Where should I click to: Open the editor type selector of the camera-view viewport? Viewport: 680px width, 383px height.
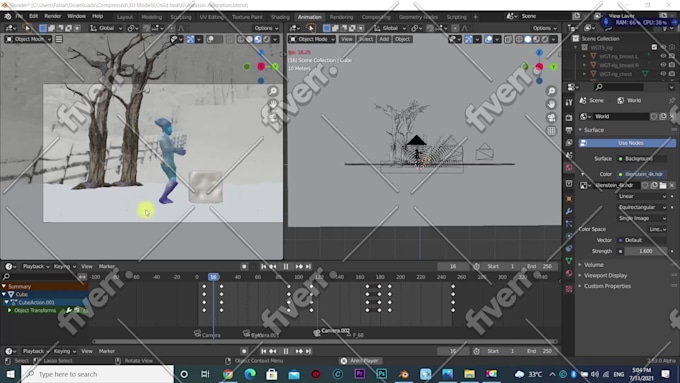10,28
